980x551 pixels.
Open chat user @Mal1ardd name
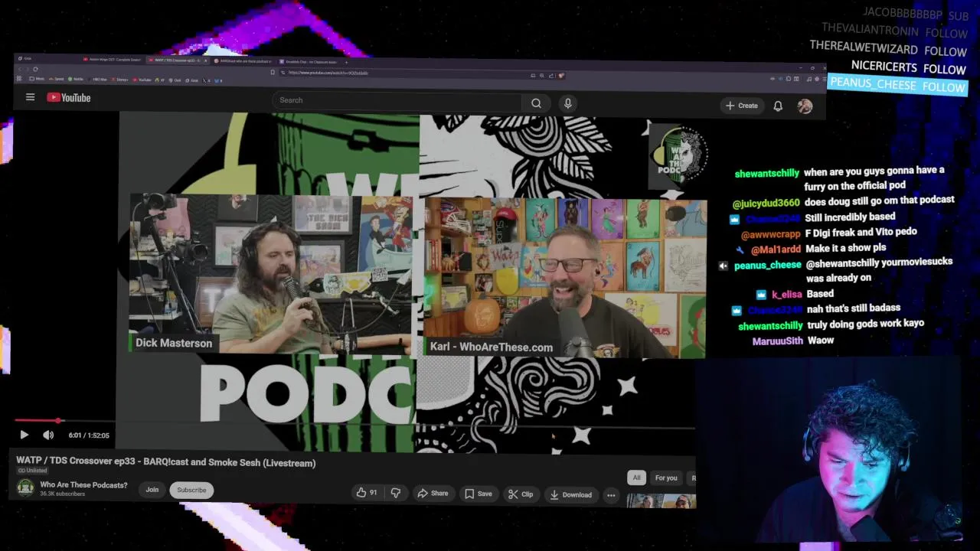[775, 249]
